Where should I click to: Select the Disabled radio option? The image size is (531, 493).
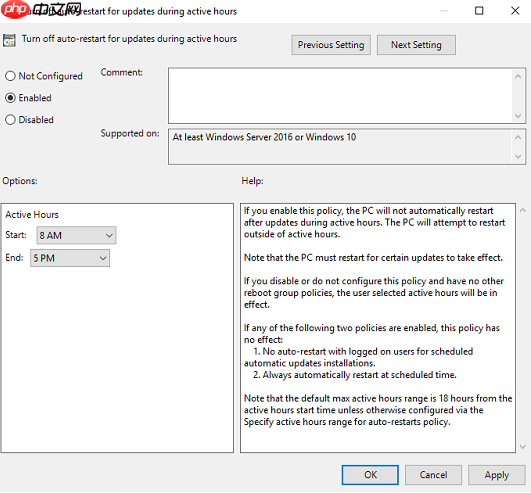[10, 120]
